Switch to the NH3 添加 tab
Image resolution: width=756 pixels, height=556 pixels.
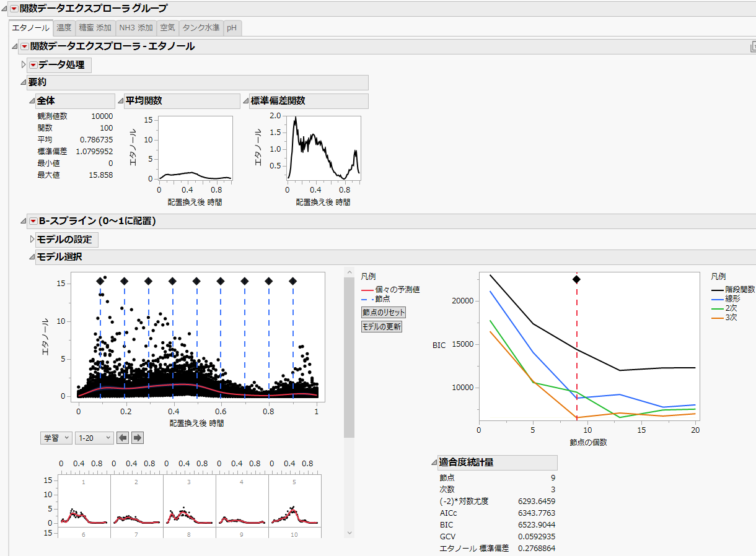tap(136, 28)
